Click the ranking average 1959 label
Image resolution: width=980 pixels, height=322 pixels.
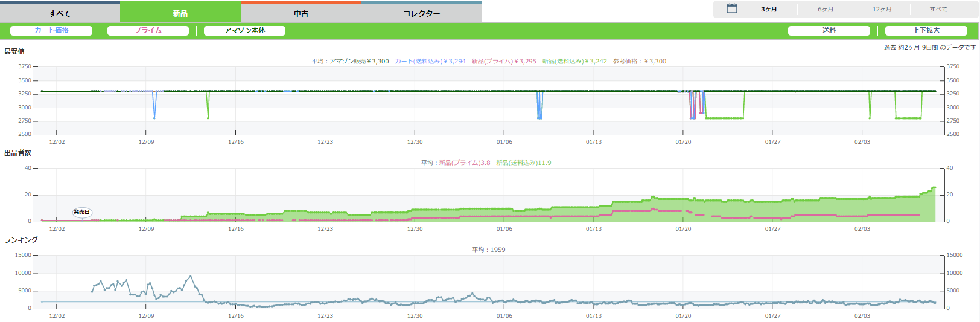coord(489,250)
